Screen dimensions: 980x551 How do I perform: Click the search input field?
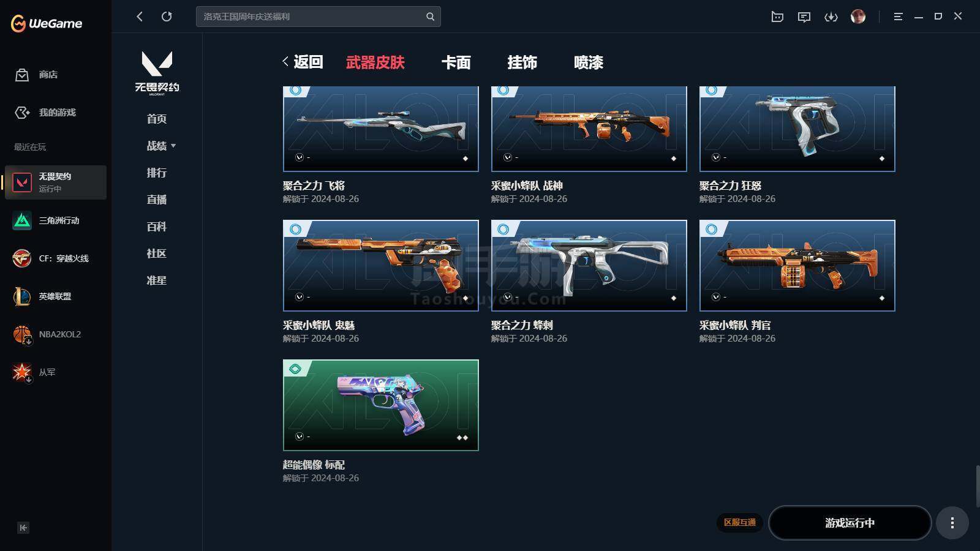[x=318, y=17]
